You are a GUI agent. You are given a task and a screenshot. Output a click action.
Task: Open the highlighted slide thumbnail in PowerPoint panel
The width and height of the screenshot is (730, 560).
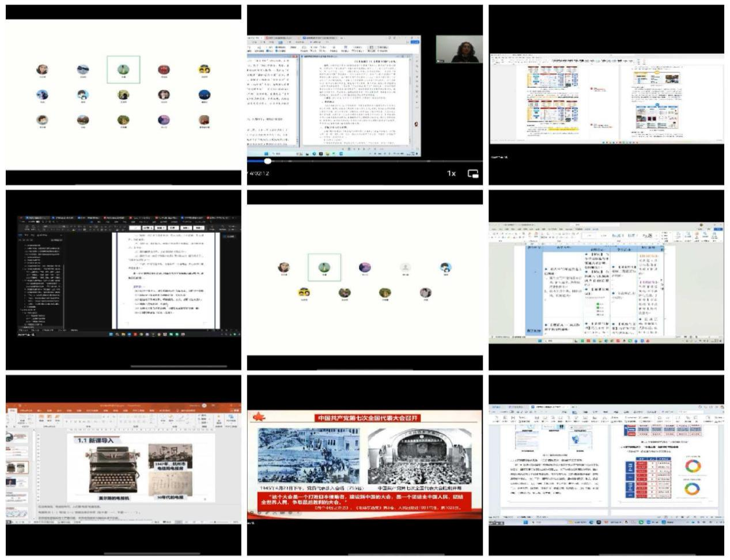[x=17, y=467]
